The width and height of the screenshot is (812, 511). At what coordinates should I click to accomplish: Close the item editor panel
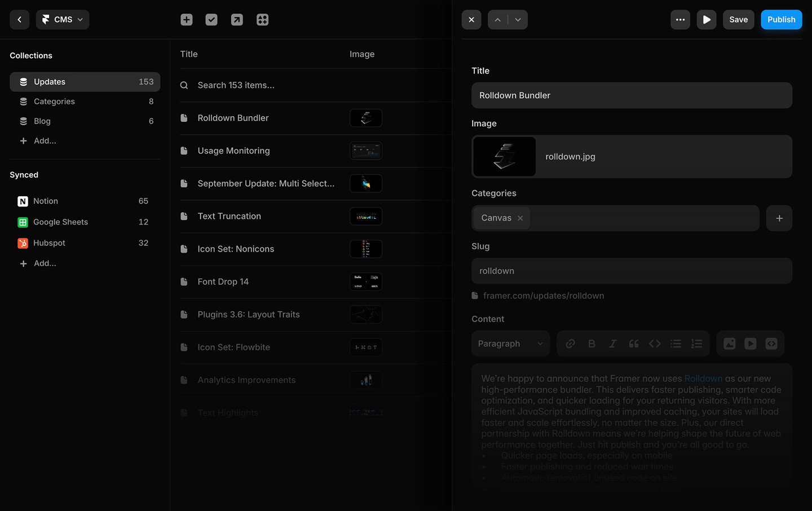[471, 20]
